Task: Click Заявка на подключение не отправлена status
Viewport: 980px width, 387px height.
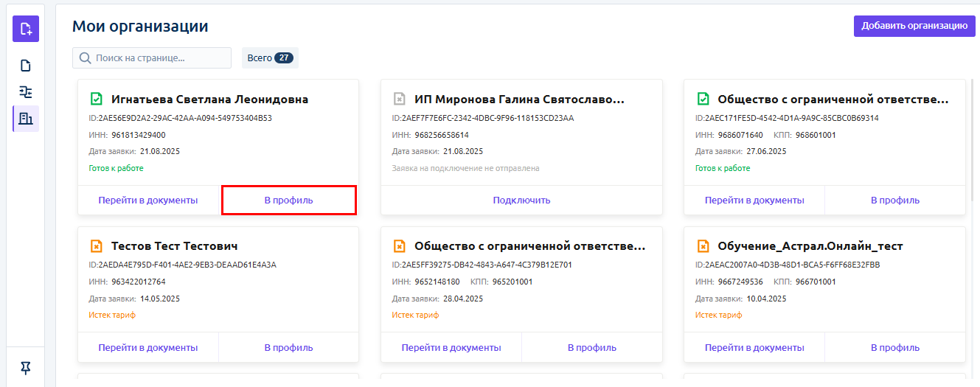Action: 465,168
